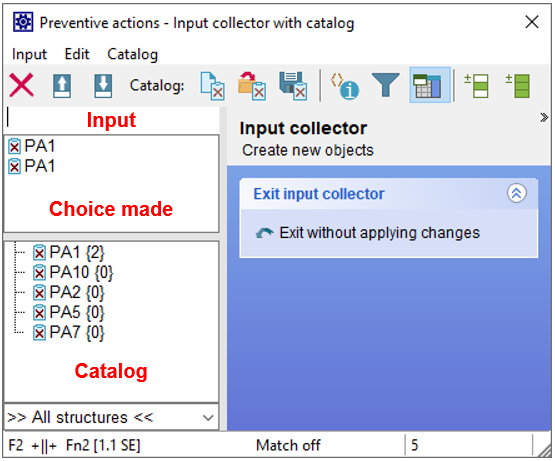Click the light green expand structure icon

[x=476, y=86]
